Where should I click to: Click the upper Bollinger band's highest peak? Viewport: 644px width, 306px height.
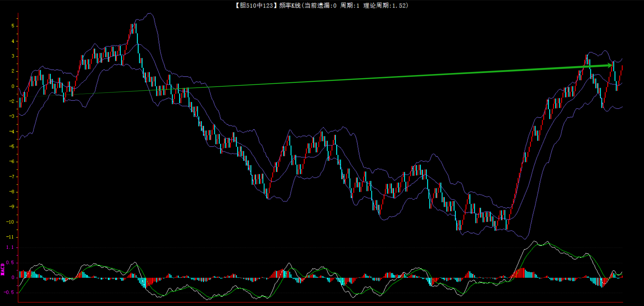pyautogui.click(x=149, y=14)
